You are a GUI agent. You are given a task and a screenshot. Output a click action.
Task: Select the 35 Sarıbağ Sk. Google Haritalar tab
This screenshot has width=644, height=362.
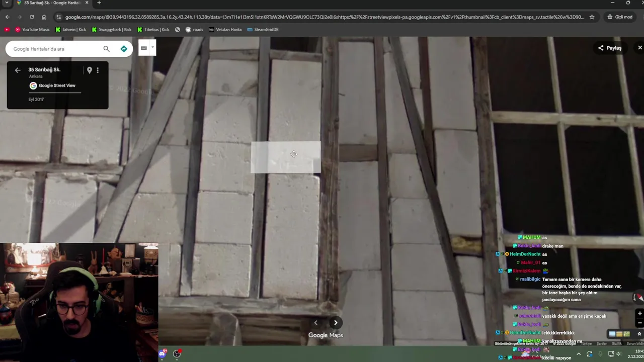coord(52,3)
